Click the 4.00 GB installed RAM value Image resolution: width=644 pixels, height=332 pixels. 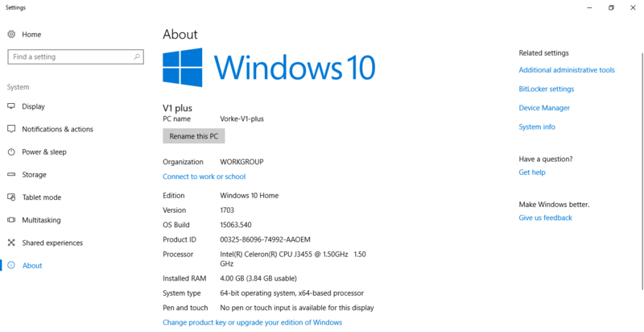pyautogui.click(x=258, y=278)
